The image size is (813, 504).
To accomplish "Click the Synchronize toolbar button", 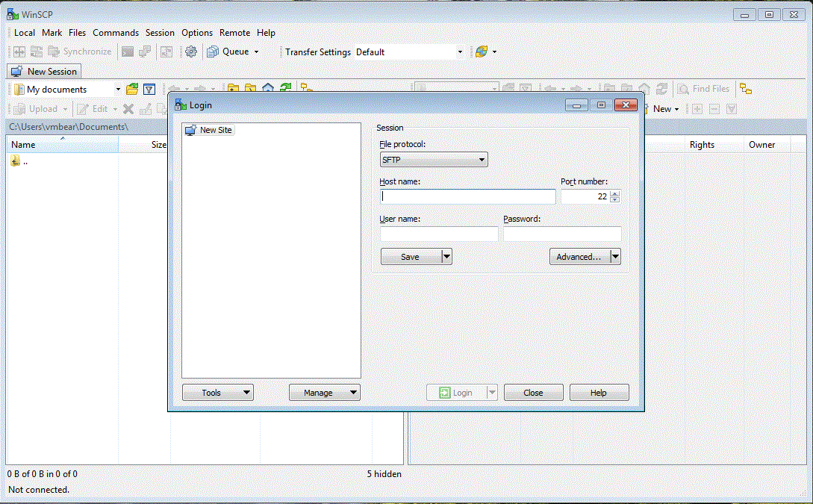I will pyautogui.click(x=80, y=52).
